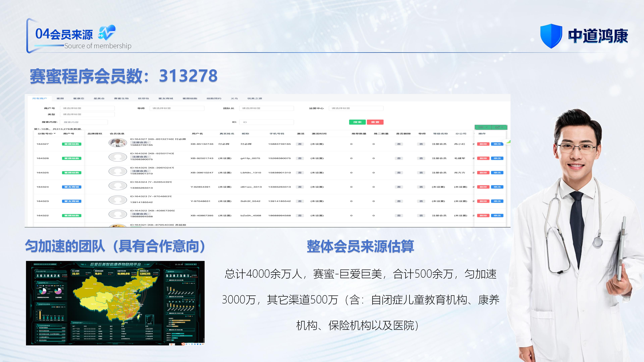The image size is (644, 362).
Task: Open the column list dropdown icon
Action: click(483, 127)
